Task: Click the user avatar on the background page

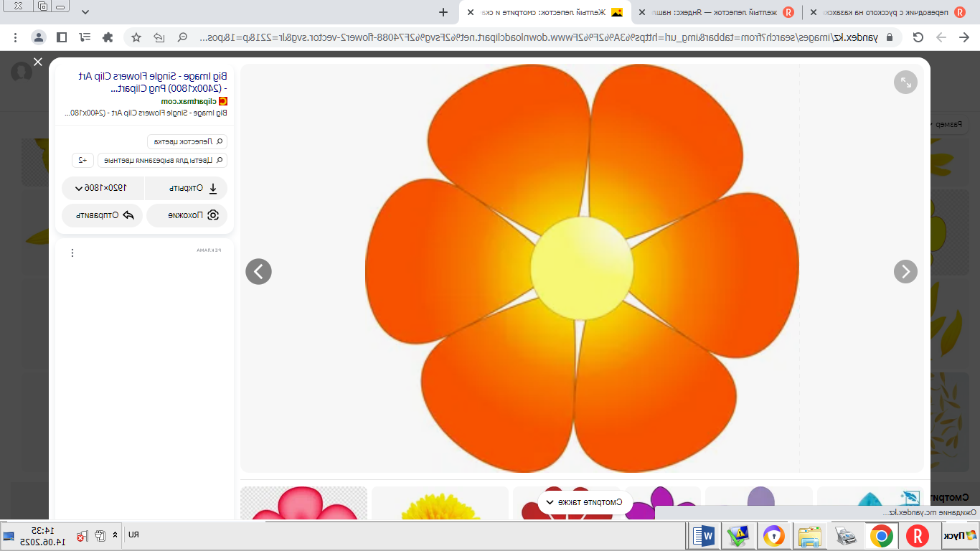Action: coord(22,72)
